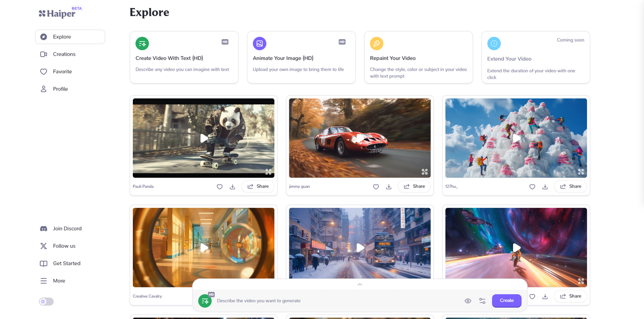
Task: Play the skateboarding panda video
Action: coord(204,138)
